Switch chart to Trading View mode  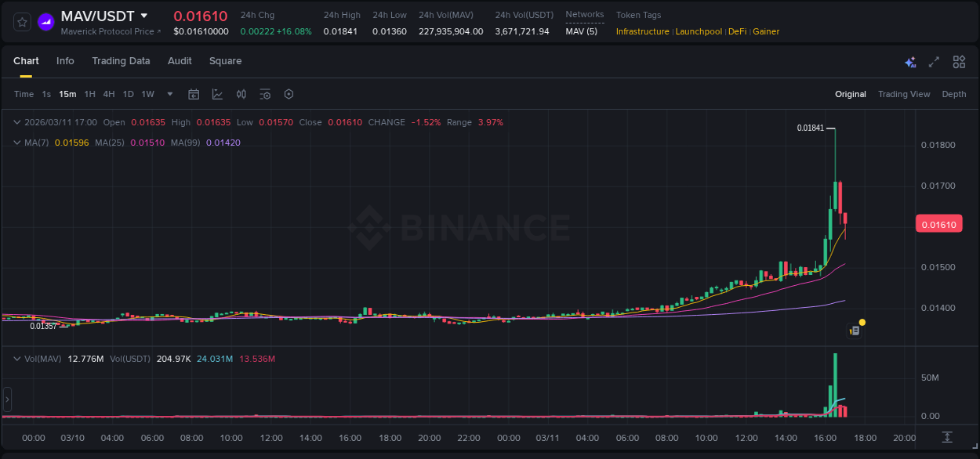click(x=903, y=94)
